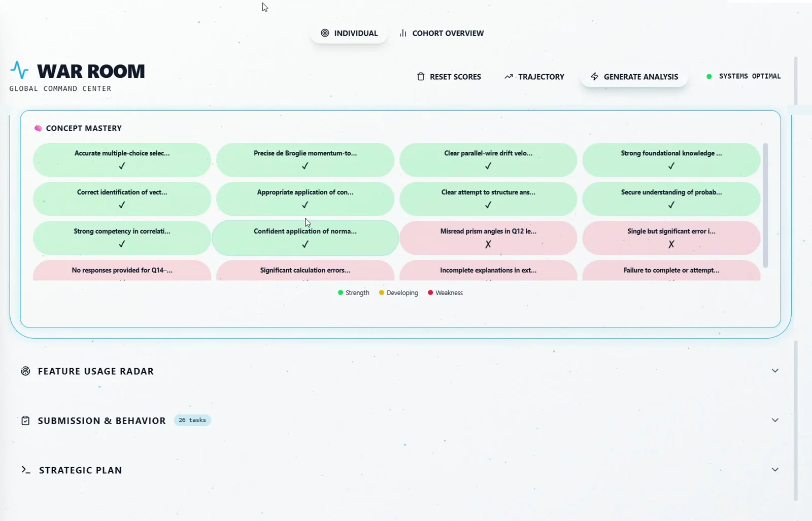Click the green Strength legend dot
The image size is (812, 521).
coord(341,292)
